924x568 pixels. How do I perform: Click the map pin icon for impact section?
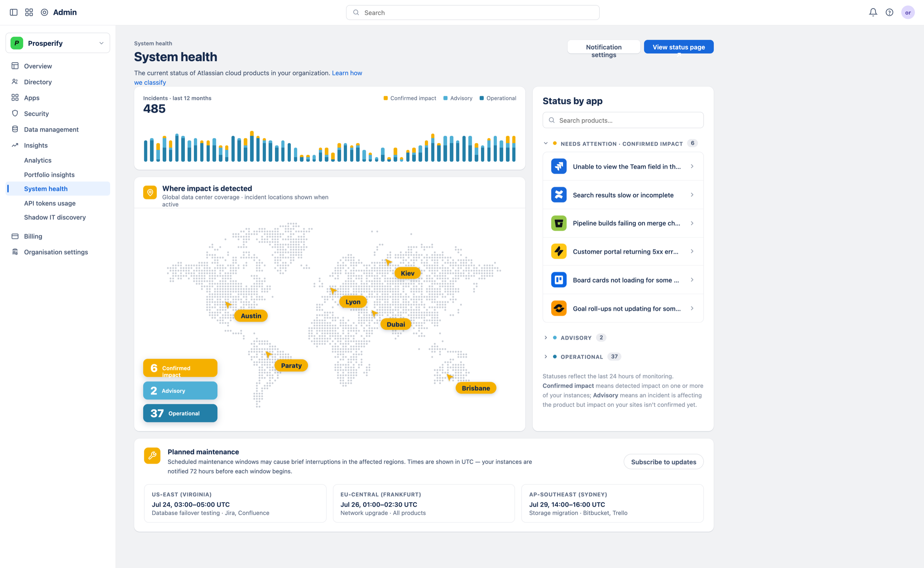(x=150, y=193)
